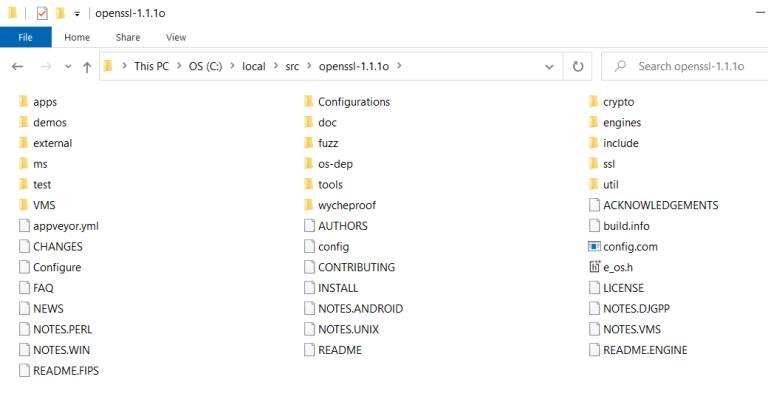Select the wycheproof folder icon
Screen dimensions: 768x405
point(309,205)
